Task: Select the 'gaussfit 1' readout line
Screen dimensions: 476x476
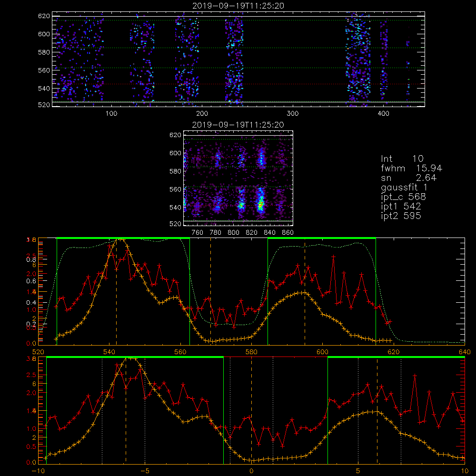Action: pyautogui.click(x=404, y=188)
